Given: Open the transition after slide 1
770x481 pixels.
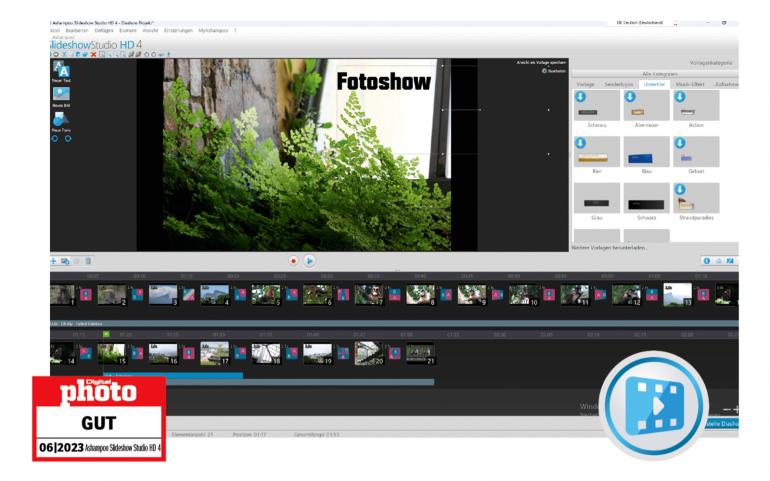Looking at the screenshot, I should click(86, 295).
